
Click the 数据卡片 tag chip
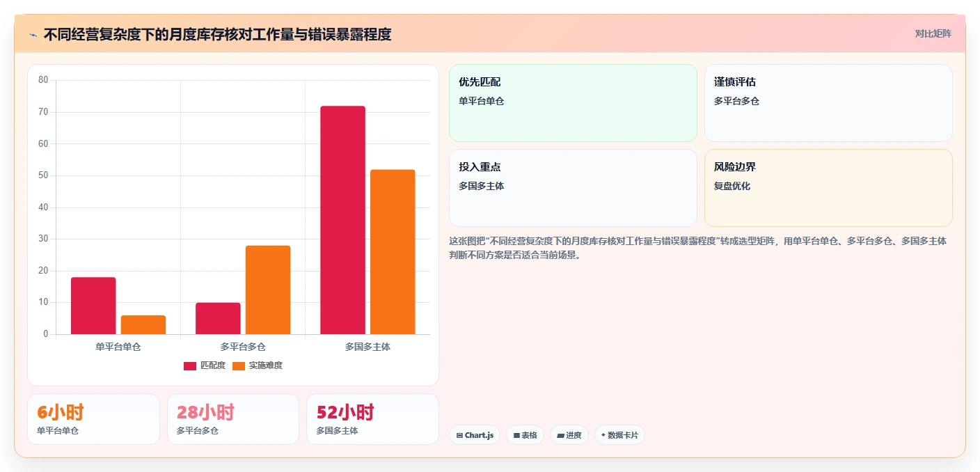(619, 435)
